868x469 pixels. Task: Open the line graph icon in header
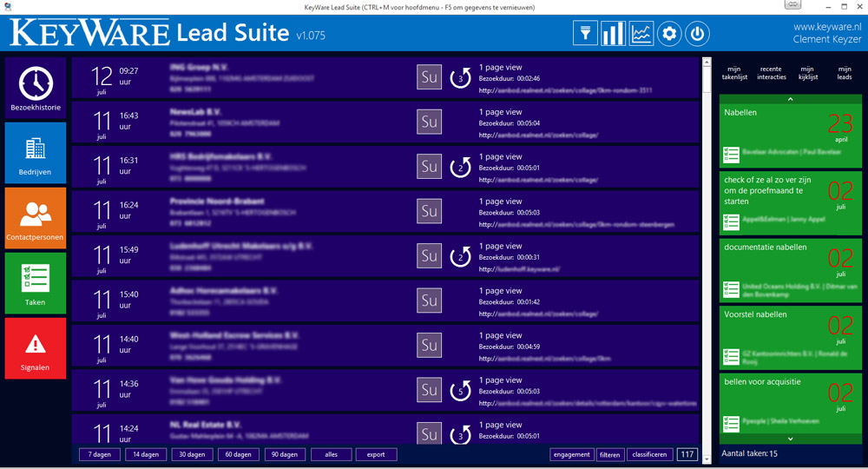coord(641,34)
